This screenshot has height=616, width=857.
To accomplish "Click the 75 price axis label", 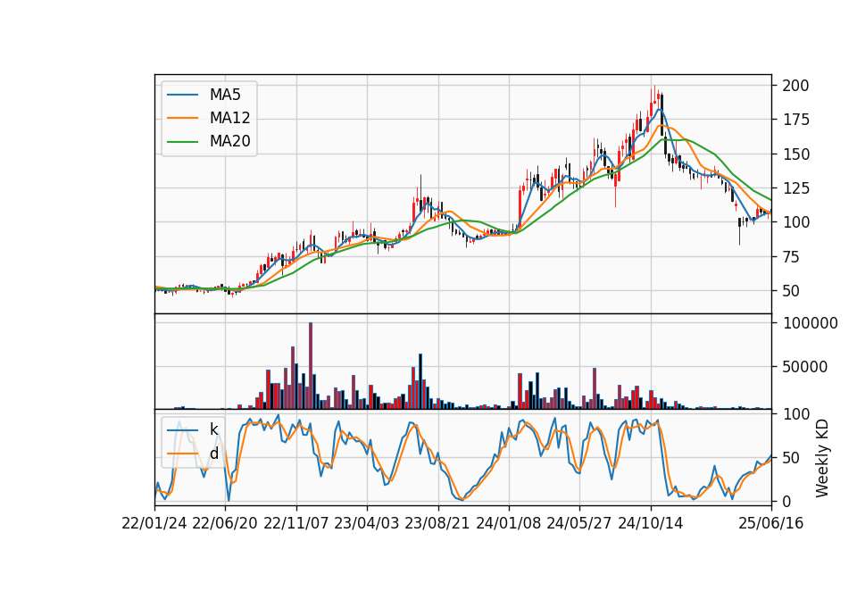I will click(791, 257).
